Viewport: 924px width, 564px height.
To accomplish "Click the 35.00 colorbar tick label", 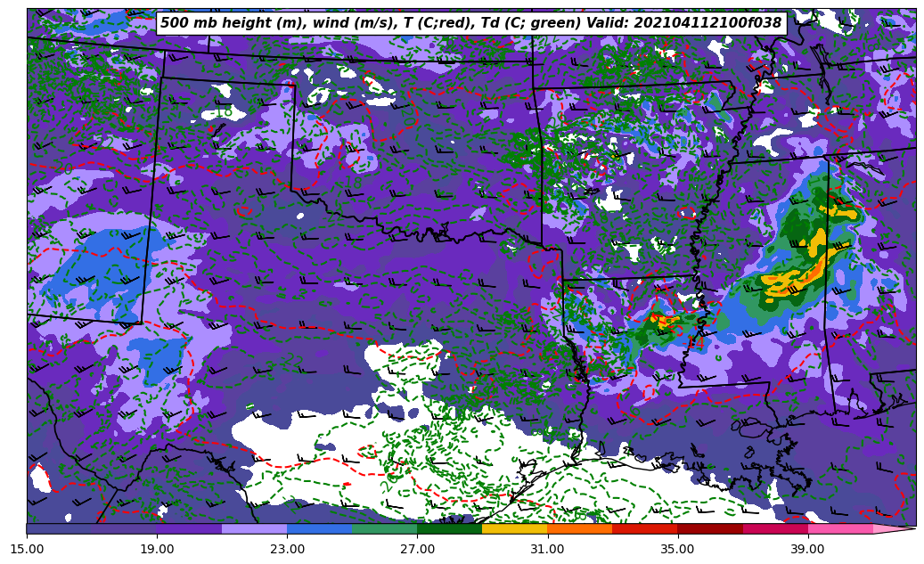I will pos(677,549).
